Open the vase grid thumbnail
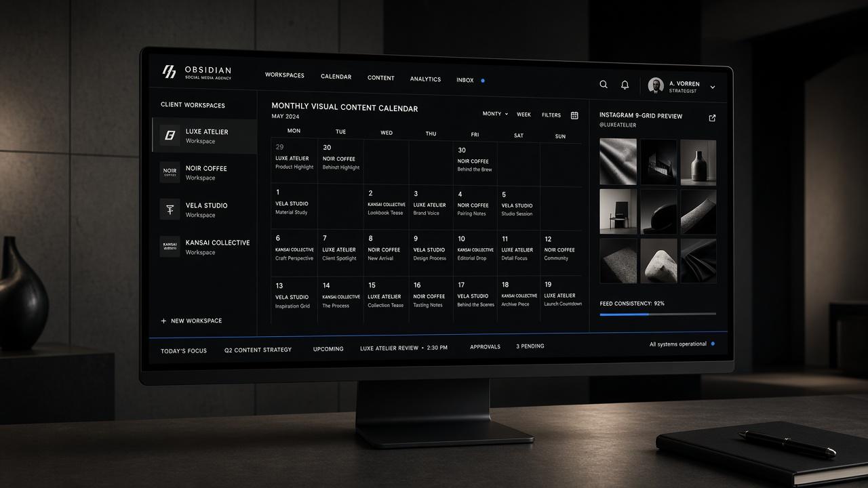This screenshot has height=488, width=868. click(x=698, y=163)
